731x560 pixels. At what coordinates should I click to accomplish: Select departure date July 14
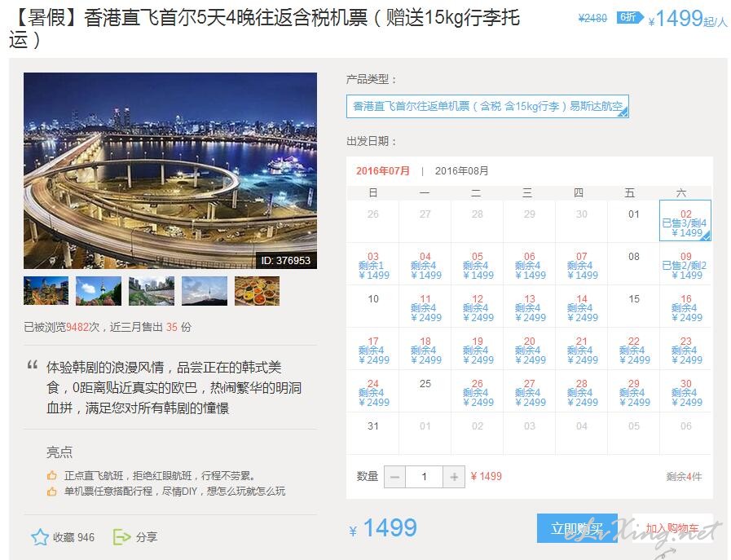coord(582,306)
